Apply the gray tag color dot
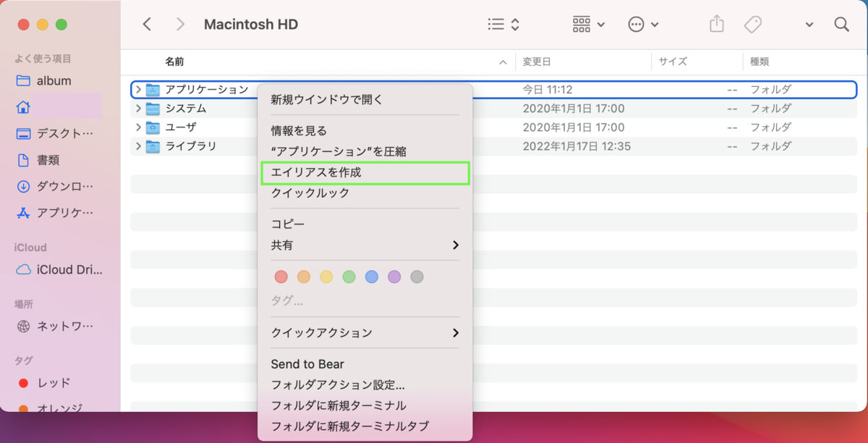This screenshot has height=443, width=868. point(417,277)
